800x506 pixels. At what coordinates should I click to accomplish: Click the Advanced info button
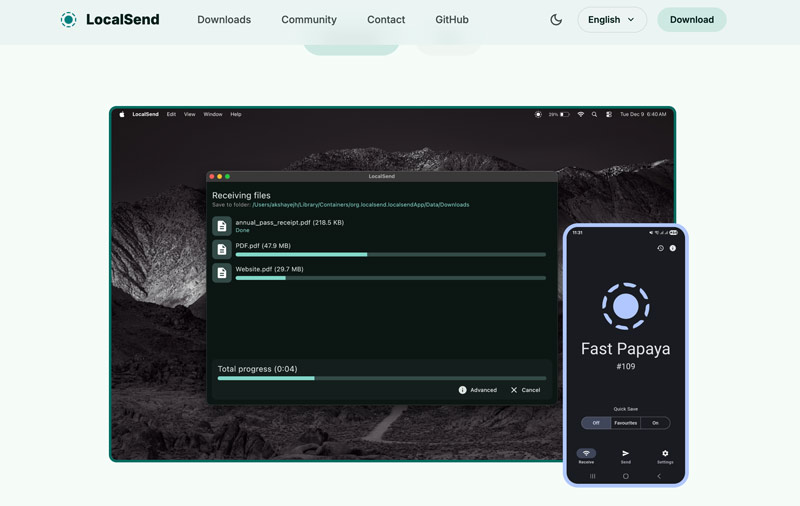point(478,390)
